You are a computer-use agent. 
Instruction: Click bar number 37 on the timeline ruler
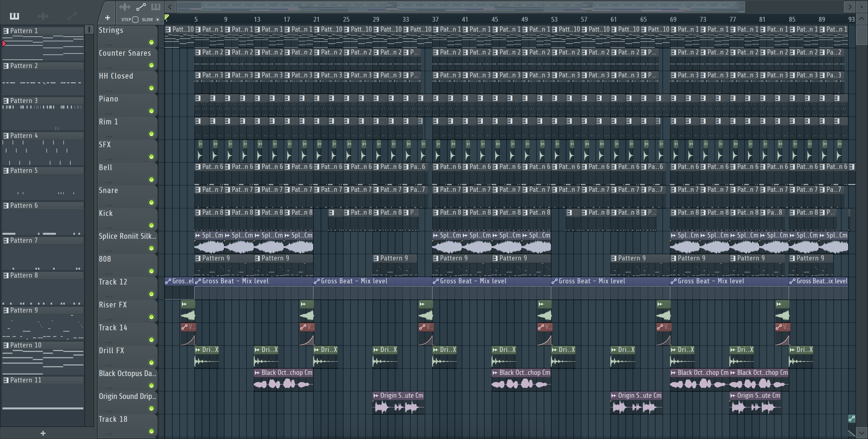pyautogui.click(x=435, y=20)
